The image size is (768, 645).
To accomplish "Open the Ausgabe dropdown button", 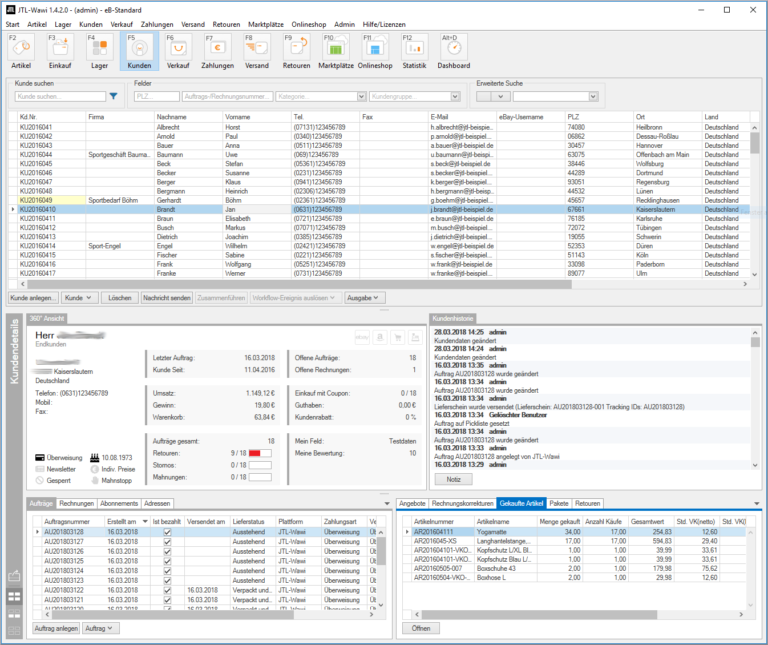I will click(x=364, y=298).
